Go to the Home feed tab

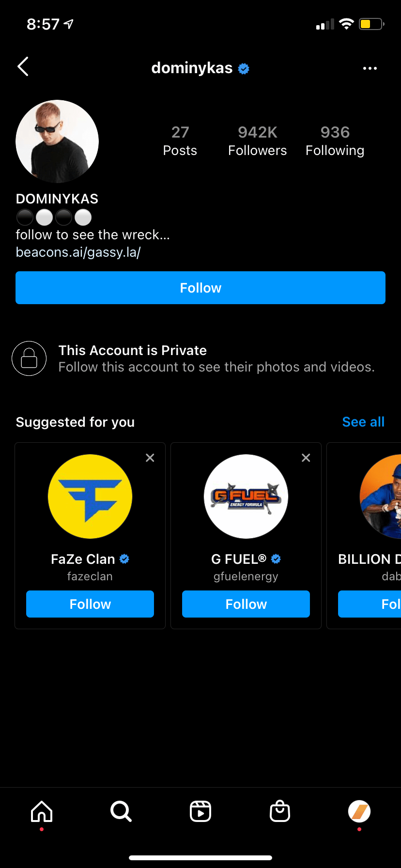[x=42, y=811]
